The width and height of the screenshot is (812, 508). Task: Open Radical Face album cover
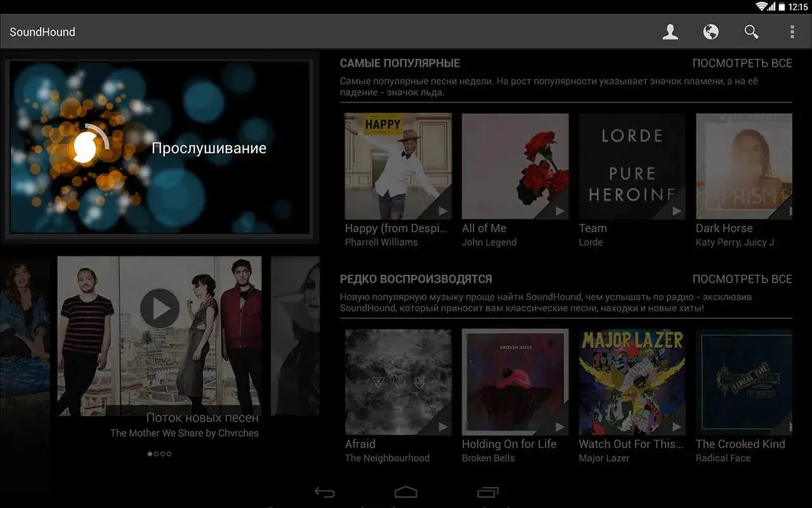coord(744,382)
